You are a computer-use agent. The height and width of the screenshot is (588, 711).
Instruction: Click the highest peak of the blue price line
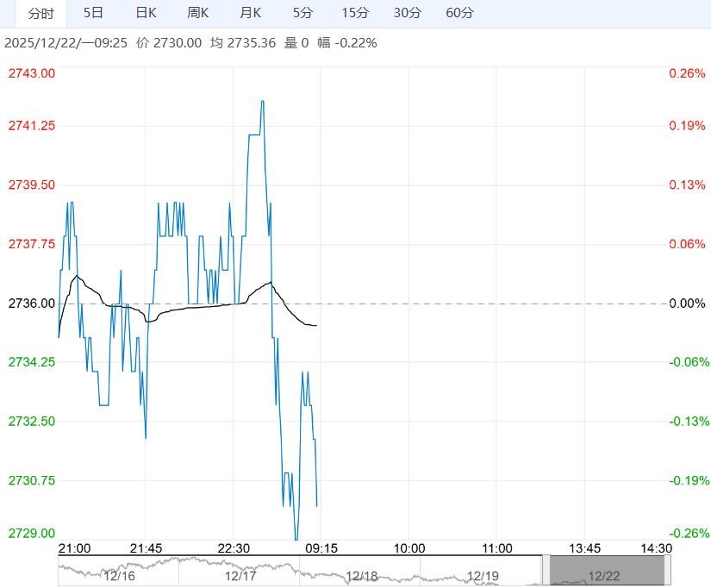[262, 102]
